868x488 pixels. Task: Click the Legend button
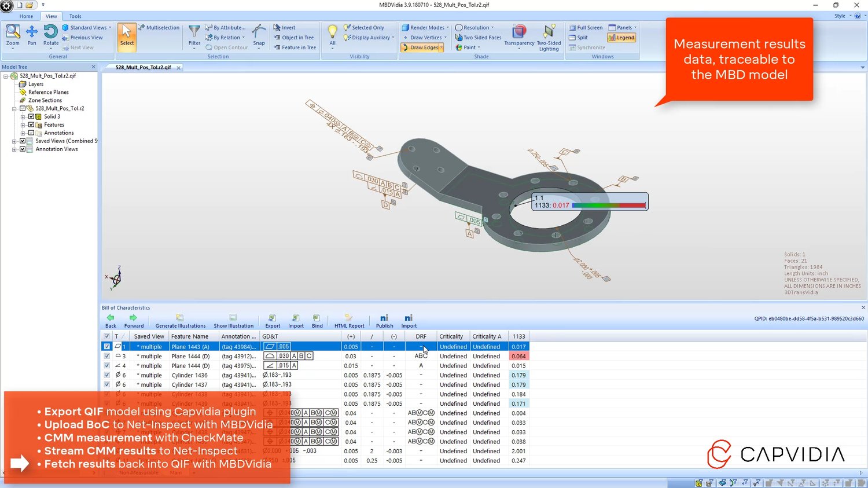(x=621, y=38)
